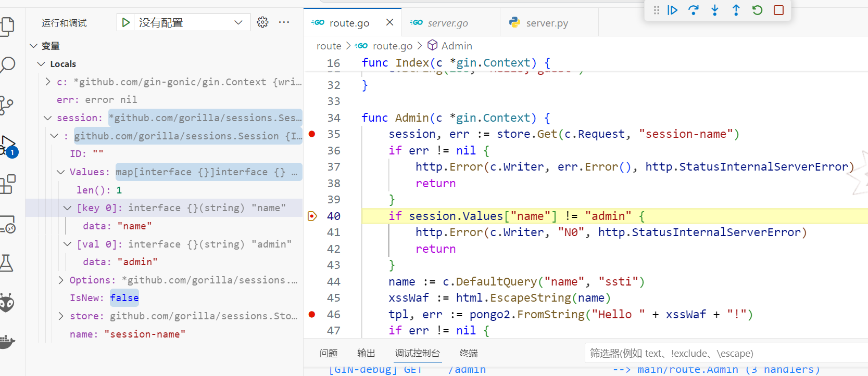
Task: Click the route.go breadcrumb link
Action: (392, 46)
